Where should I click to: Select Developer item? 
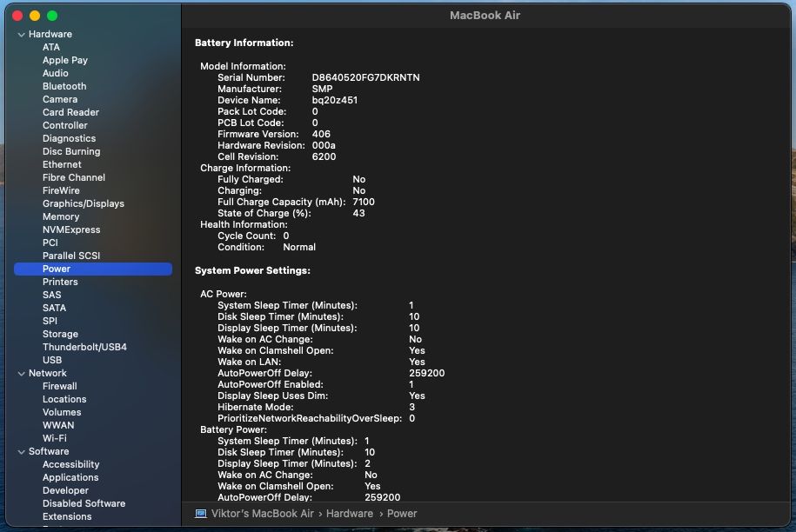[x=65, y=490]
